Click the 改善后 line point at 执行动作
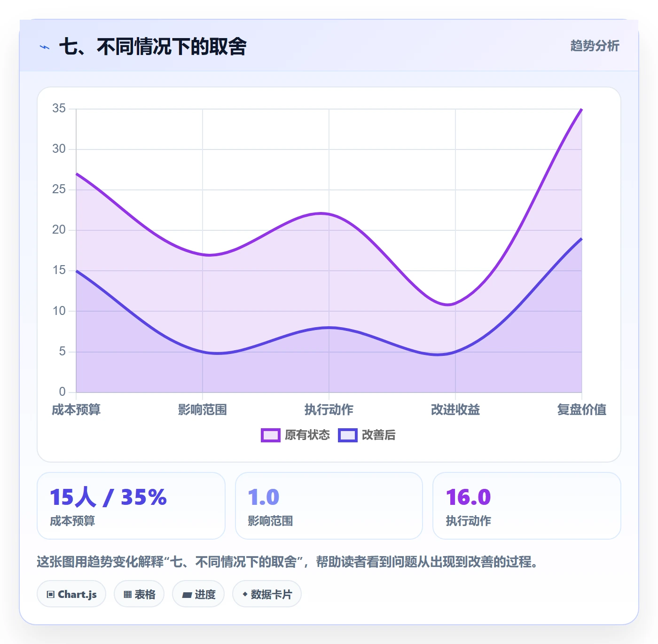Screen dimensions: 658x644 tap(329, 328)
